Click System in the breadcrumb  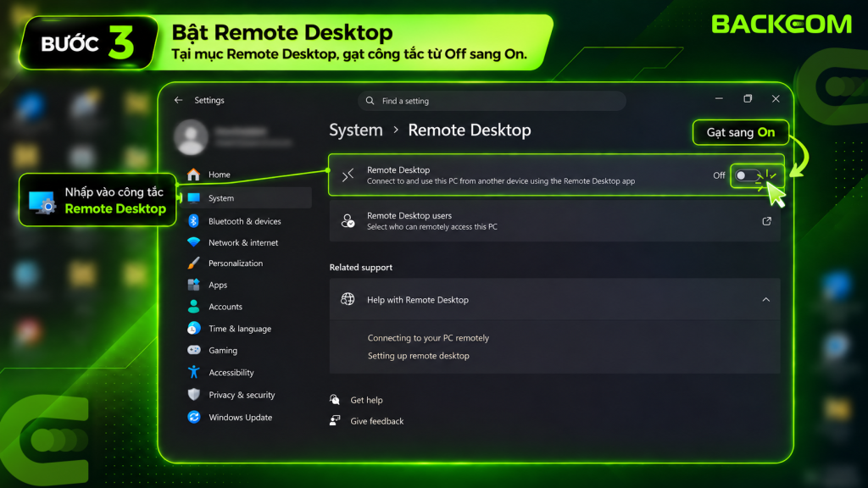356,130
